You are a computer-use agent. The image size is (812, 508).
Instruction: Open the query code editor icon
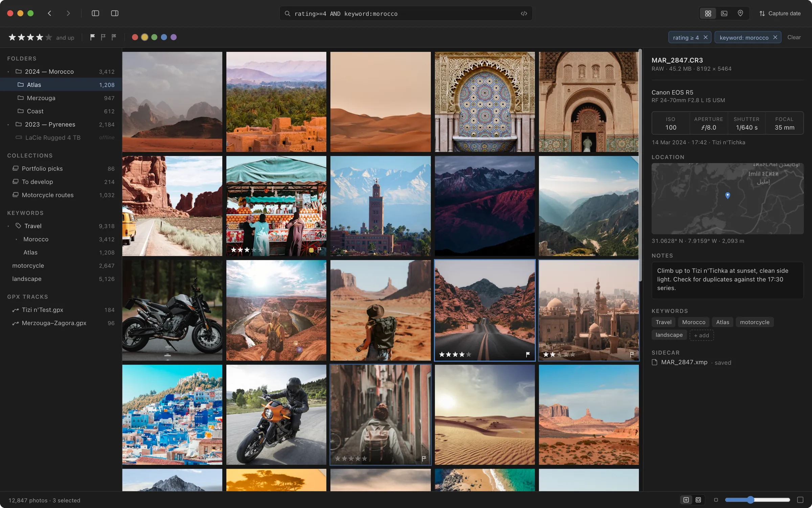click(524, 14)
